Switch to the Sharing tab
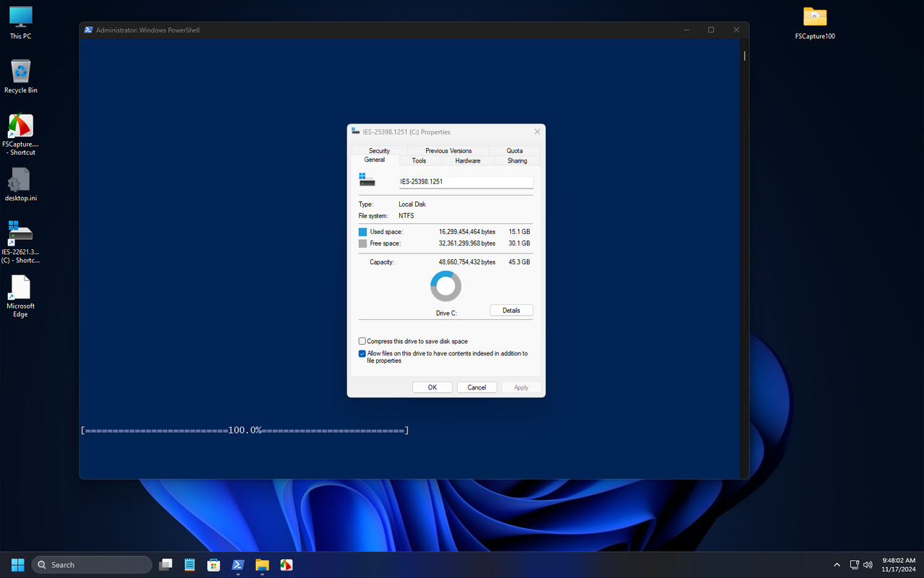 point(518,160)
